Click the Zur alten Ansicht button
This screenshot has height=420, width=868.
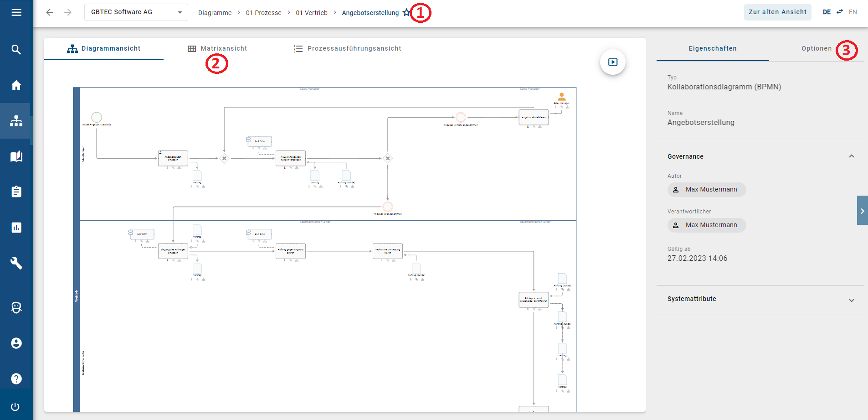click(777, 12)
